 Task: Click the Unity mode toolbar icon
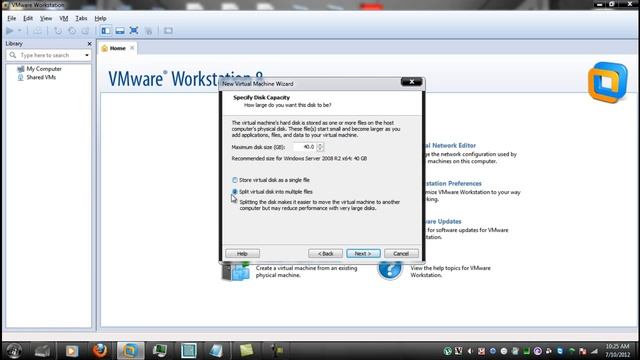(149, 31)
